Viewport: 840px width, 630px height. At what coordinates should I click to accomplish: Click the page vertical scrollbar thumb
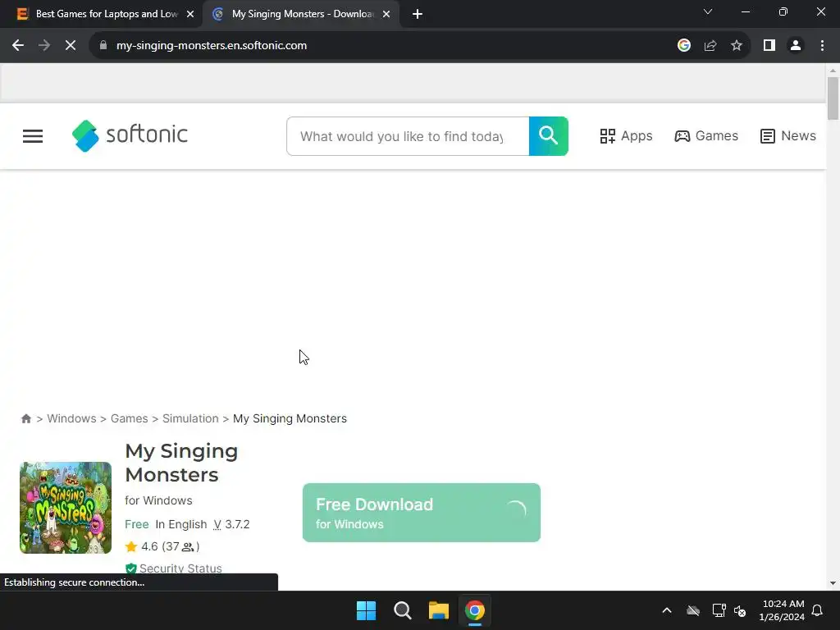click(x=833, y=98)
